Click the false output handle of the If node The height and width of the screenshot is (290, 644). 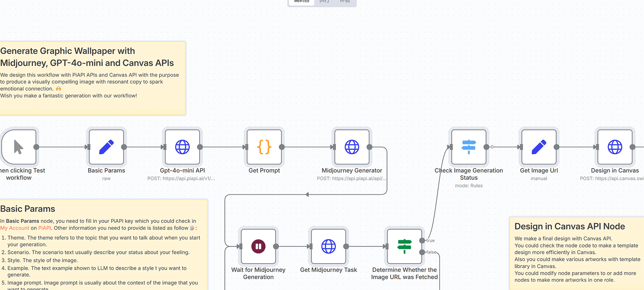click(x=422, y=252)
